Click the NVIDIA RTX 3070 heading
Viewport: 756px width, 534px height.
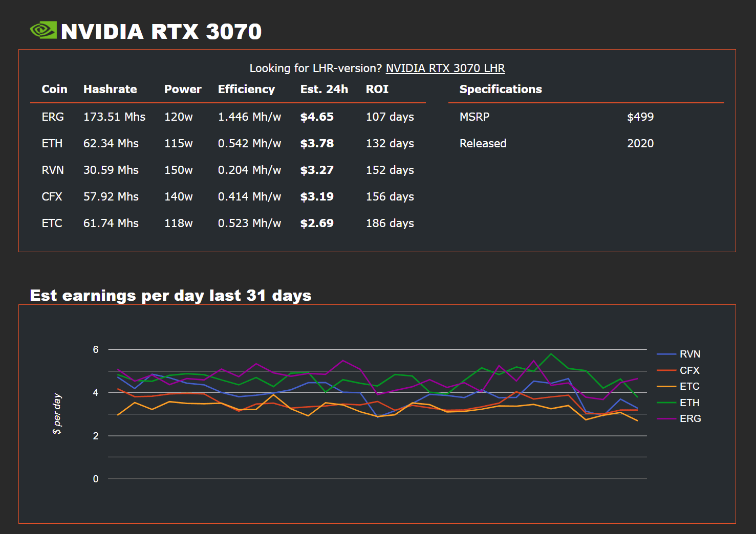pos(161,31)
